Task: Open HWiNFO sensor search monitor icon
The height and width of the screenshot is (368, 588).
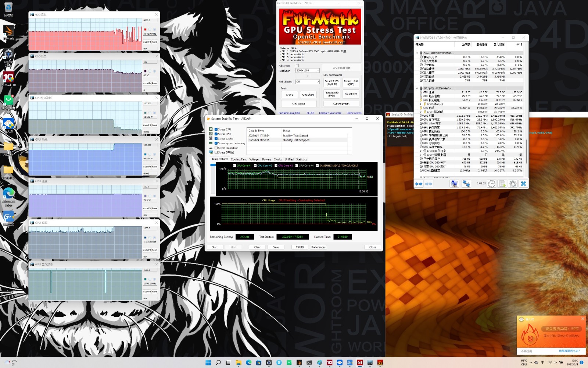Action: pos(454,184)
